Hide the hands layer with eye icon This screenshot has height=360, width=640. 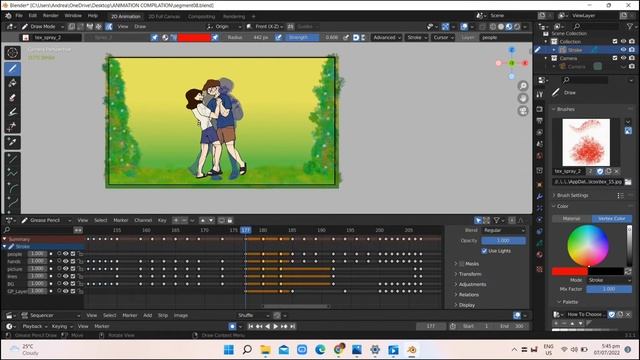click(66, 261)
